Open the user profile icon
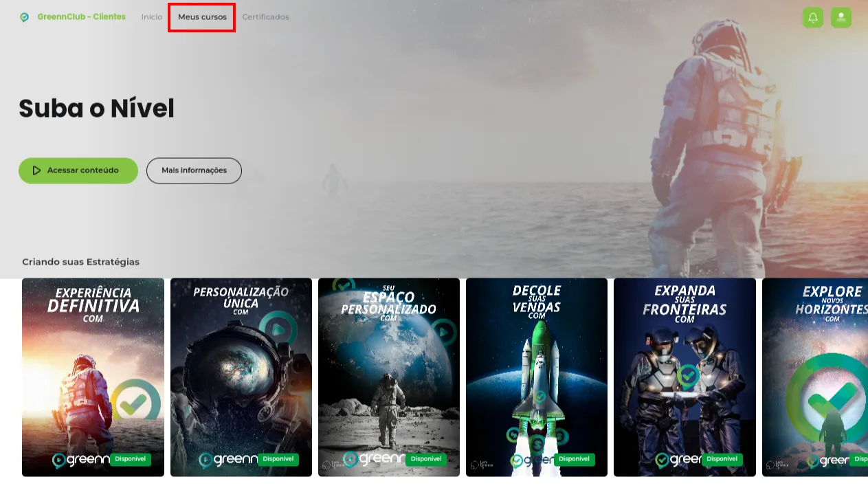 point(841,17)
